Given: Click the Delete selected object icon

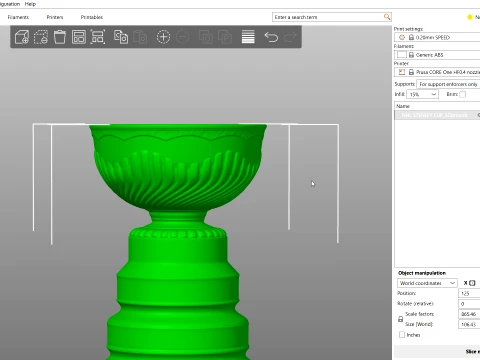Looking at the screenshot, I should pyautogui.click(x=41, y=37).
